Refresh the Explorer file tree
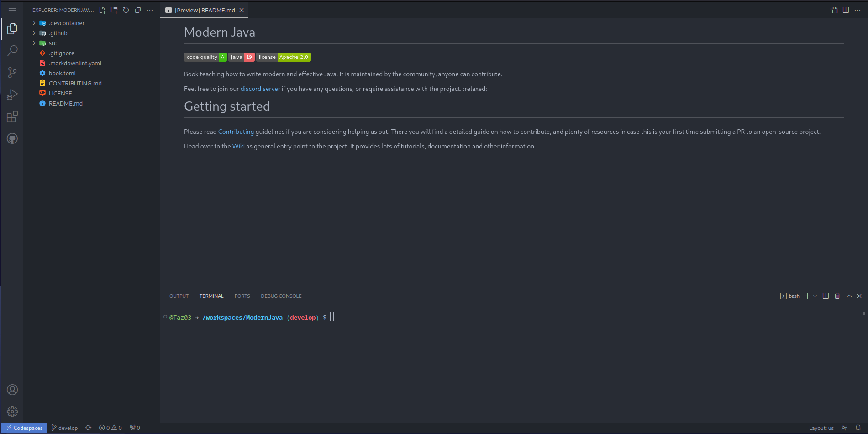The image size is (868, 434). (x=126, y=10)
